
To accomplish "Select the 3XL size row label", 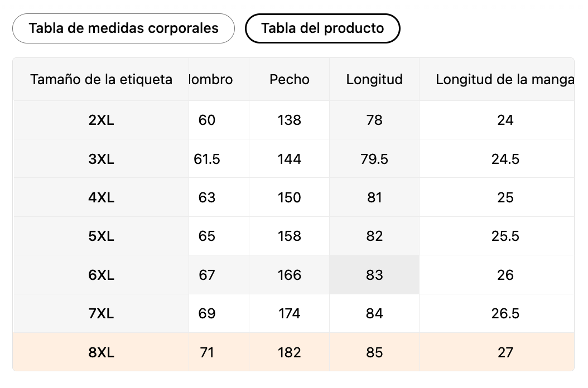I will [101, 159].
